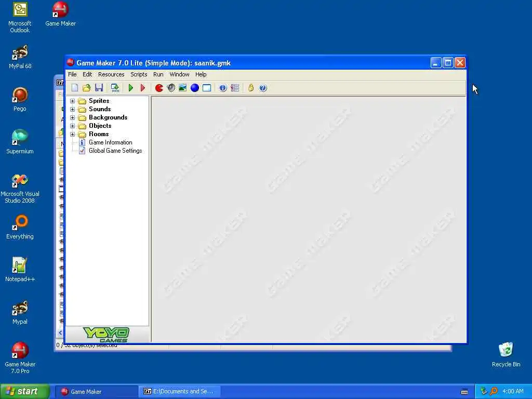532x399 pixels.
Task: Minimize the Game Maker window
Action: tap(436, 63)
